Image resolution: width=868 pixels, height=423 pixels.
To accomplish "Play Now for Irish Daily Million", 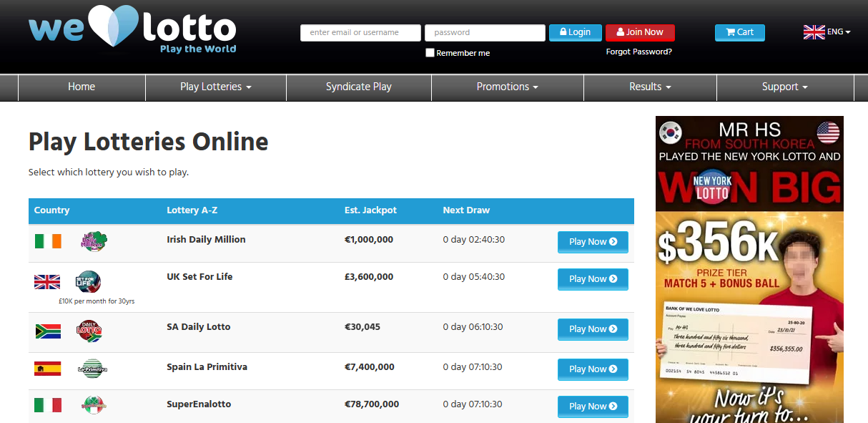I will tap(593, 242).
